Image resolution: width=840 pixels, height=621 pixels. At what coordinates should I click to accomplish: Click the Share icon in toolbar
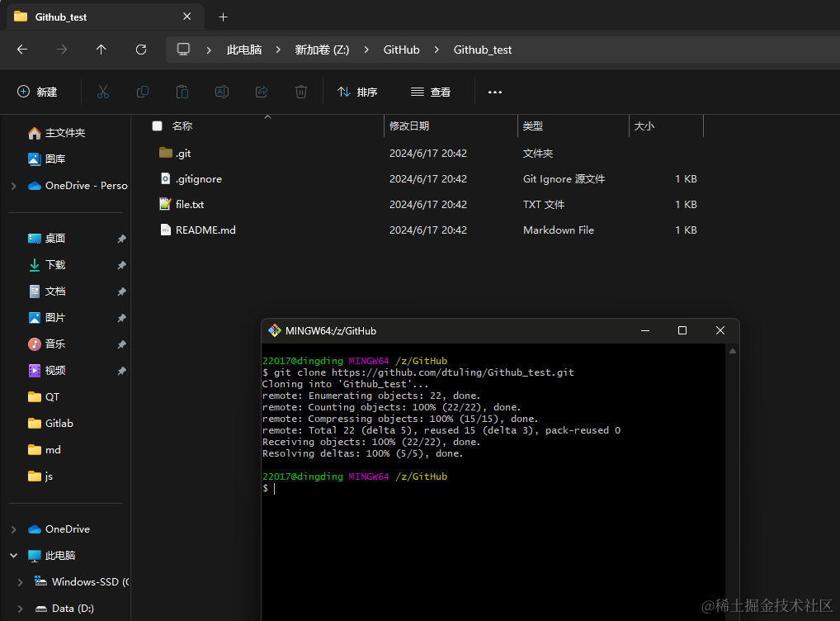point(262,92)
